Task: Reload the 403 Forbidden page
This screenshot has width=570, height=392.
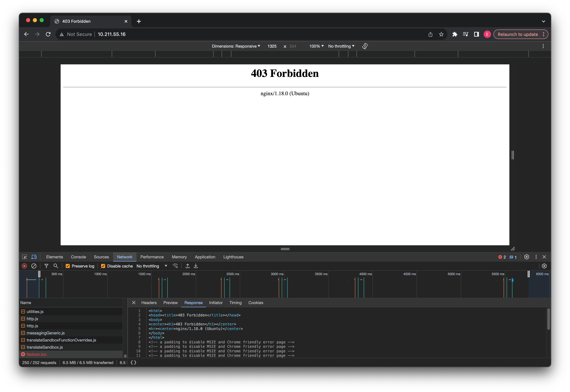Action: (x=48, y=34)
